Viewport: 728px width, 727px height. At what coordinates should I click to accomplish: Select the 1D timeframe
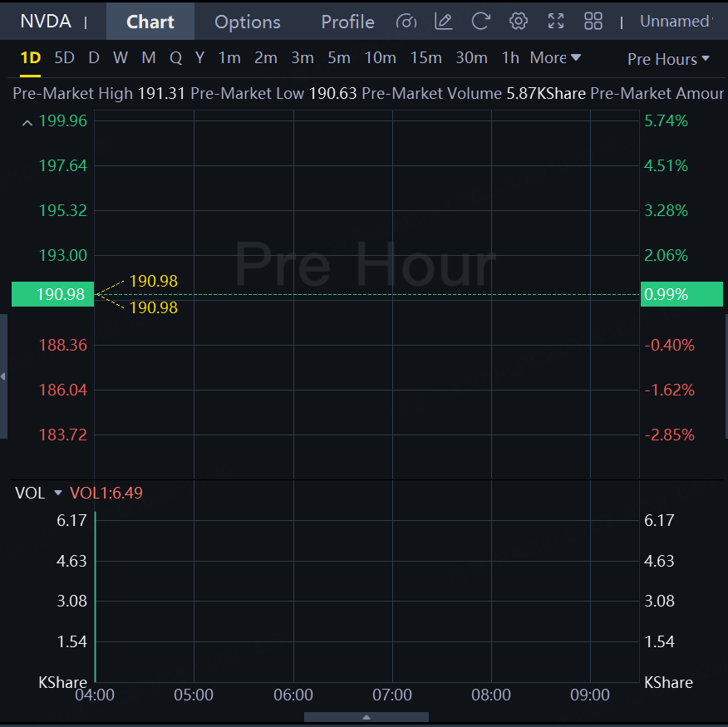[x=30, y=58]
